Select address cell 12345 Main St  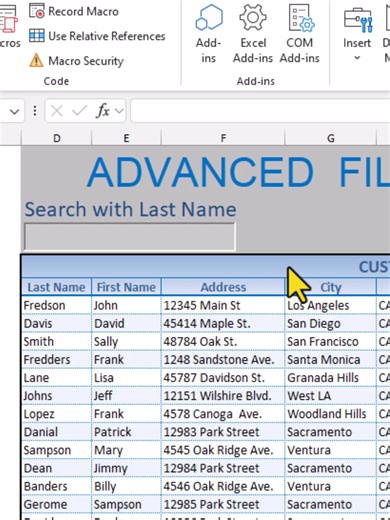coord(223,305)
